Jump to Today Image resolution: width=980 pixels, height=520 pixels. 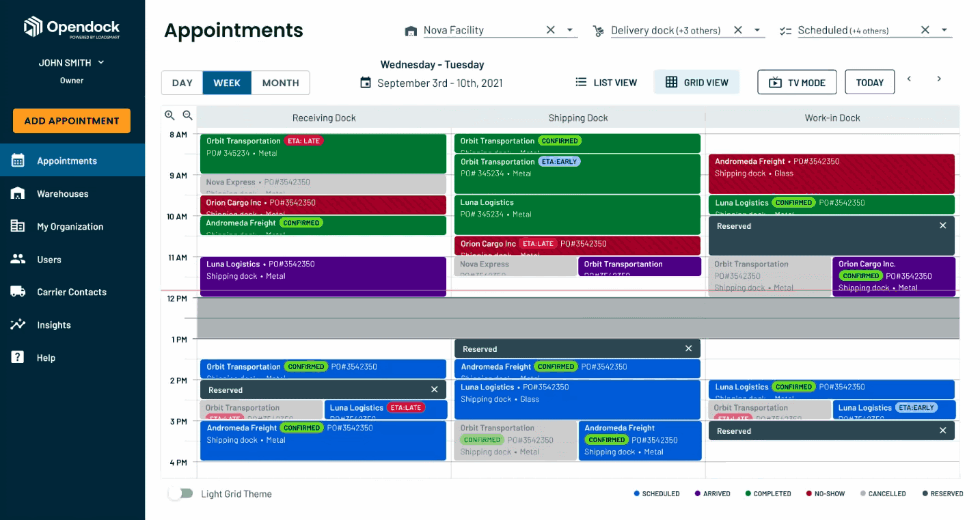[x=870, y=83]
